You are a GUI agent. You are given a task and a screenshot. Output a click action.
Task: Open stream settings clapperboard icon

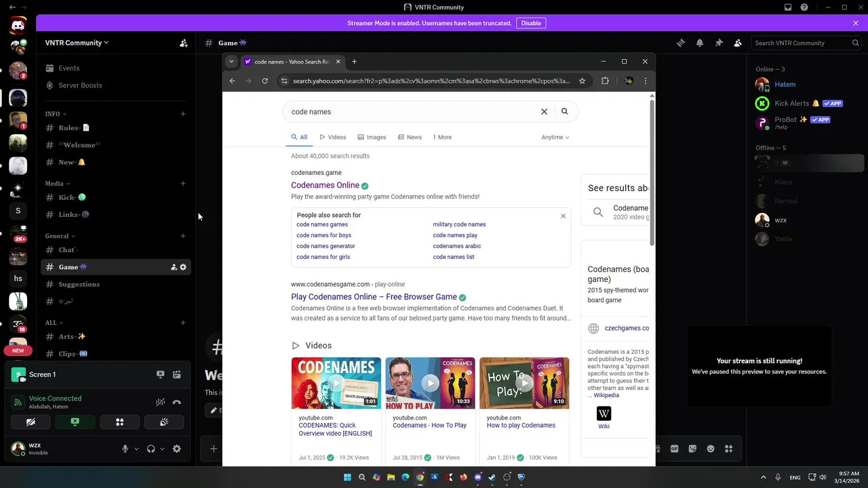pyautogui.click(x=177, y=374)
